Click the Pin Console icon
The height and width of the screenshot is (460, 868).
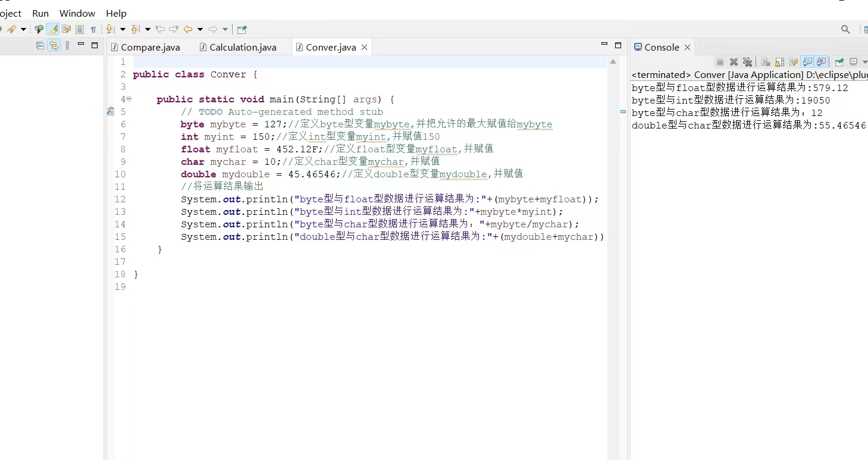pyautogui.click(x=839, y=62)
